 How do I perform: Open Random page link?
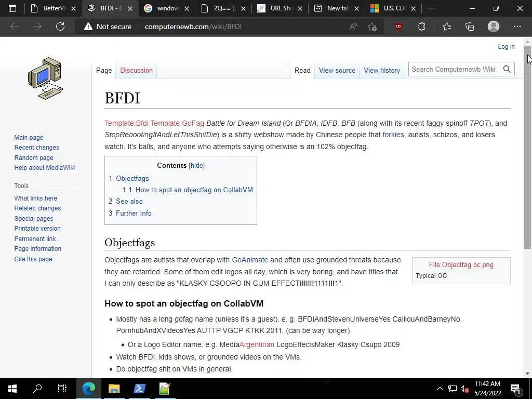(34, 158)
